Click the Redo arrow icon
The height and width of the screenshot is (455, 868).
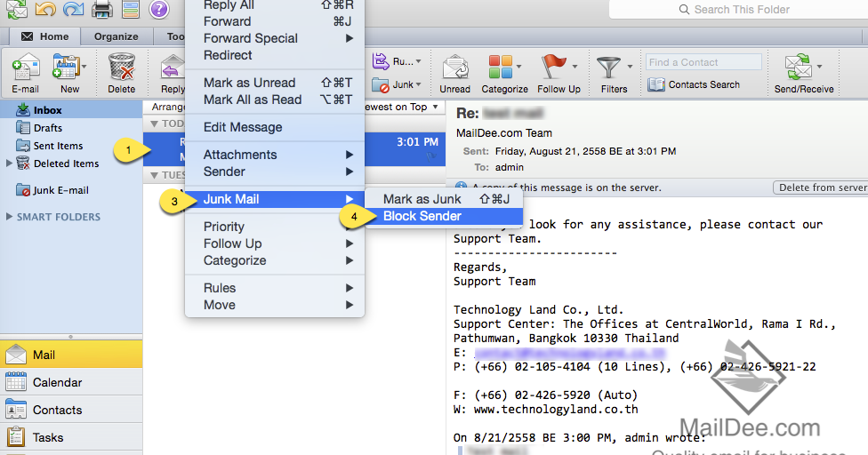74,9
